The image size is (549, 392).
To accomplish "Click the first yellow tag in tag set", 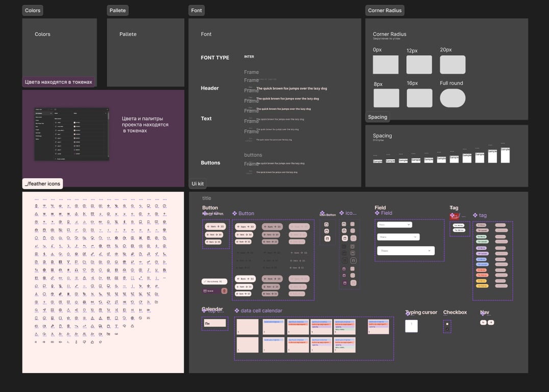I will coord(482,281).
